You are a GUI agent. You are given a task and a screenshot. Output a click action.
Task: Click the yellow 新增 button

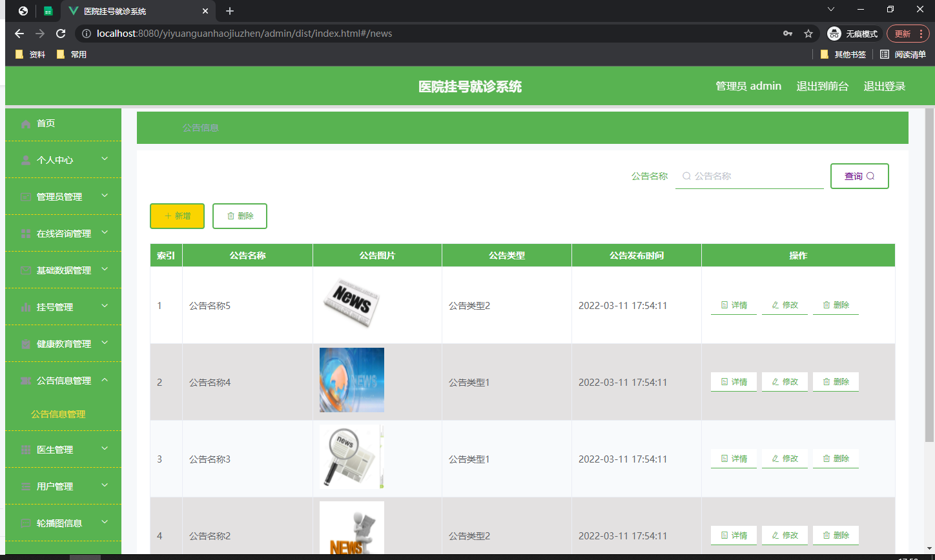[177, 216]
